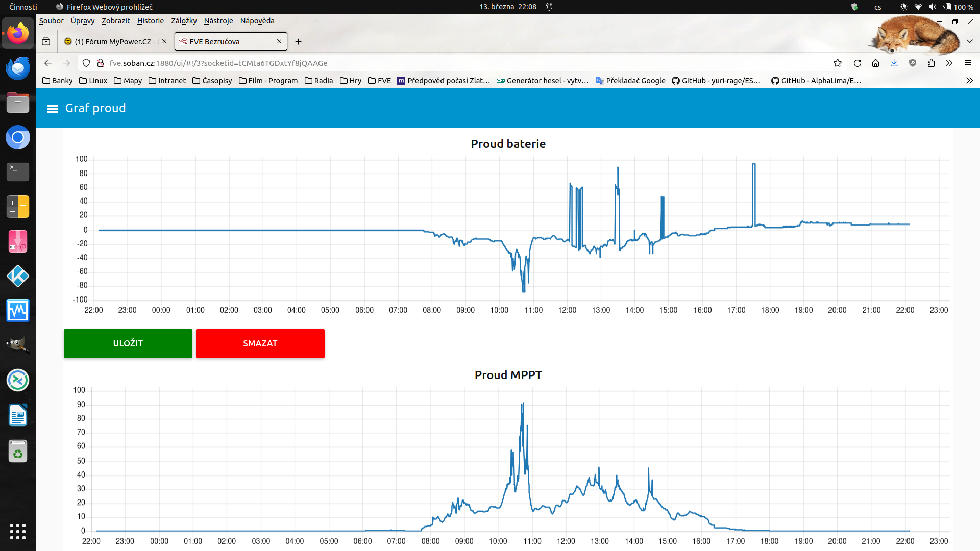Image resolution: width=980 pixels, height=551 pixels.
Task: Open the list all tabs dropdown
Action: (970, 41)
